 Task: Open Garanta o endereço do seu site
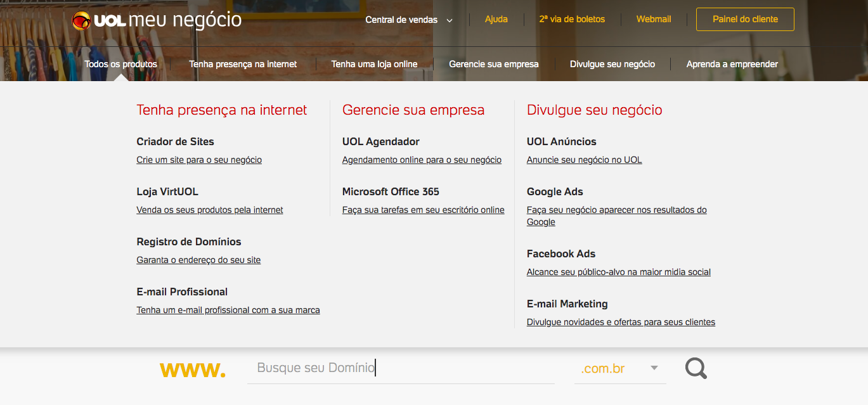tap(198, 260)
